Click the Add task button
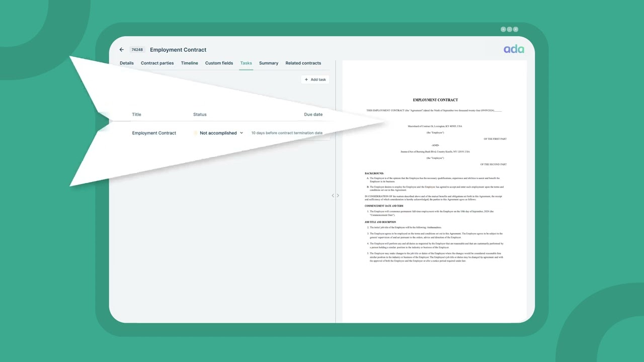 [x=315, y=79]
